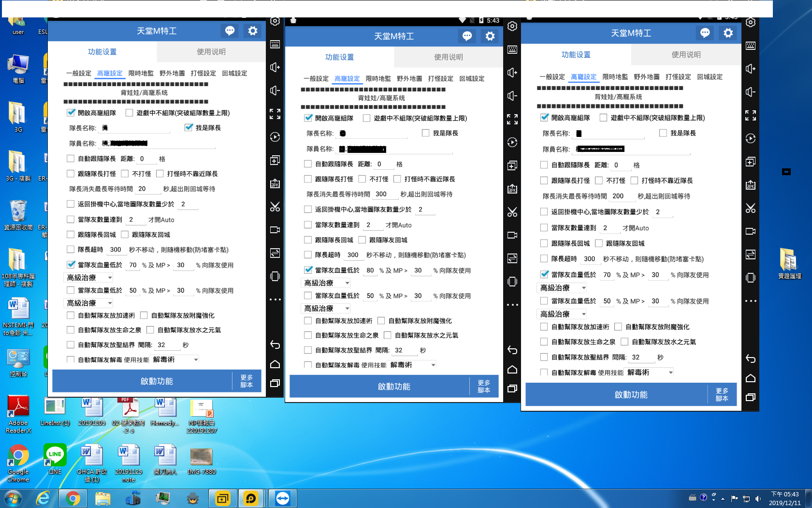
Task: Open 更多腳本 in the right window
Action: pos(722,394)
